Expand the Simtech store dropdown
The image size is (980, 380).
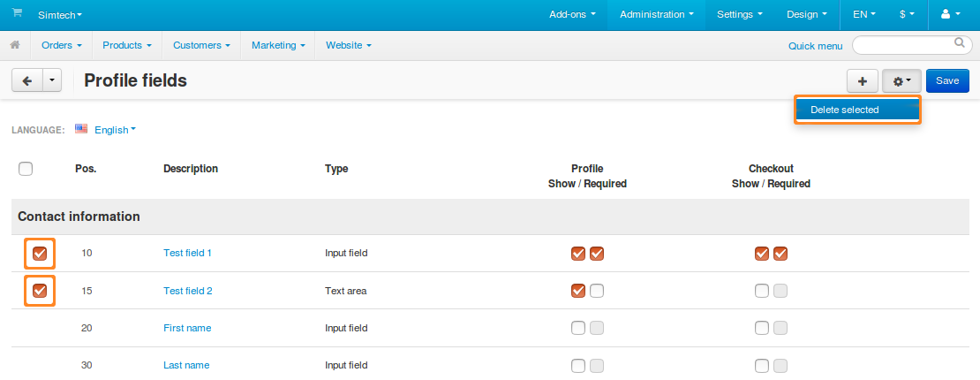pyautogui.click(x=60, y=14)
